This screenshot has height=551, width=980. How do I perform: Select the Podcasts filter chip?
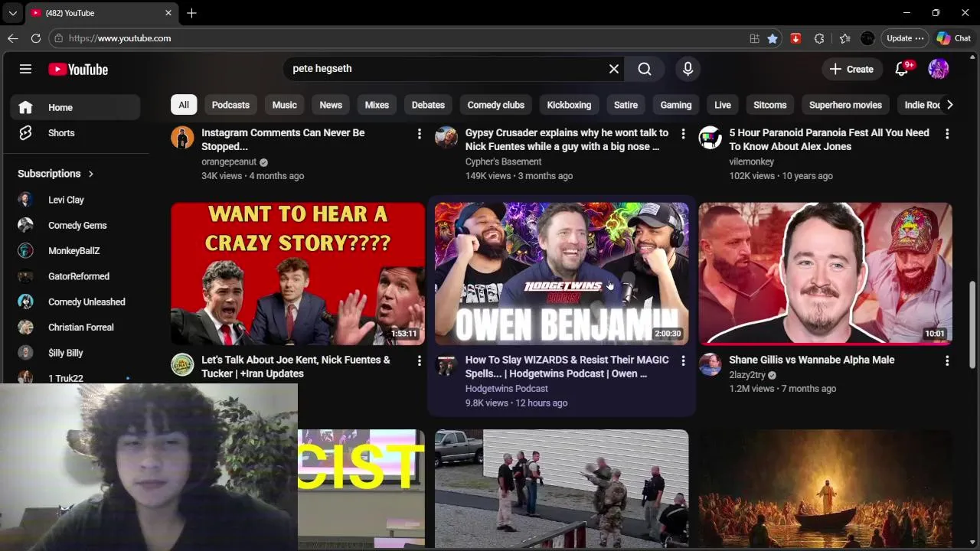230,105
